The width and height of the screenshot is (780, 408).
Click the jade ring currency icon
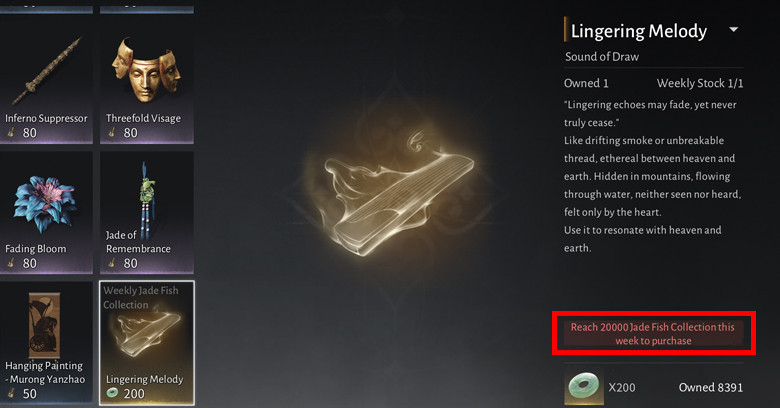[x=584, y=386]
